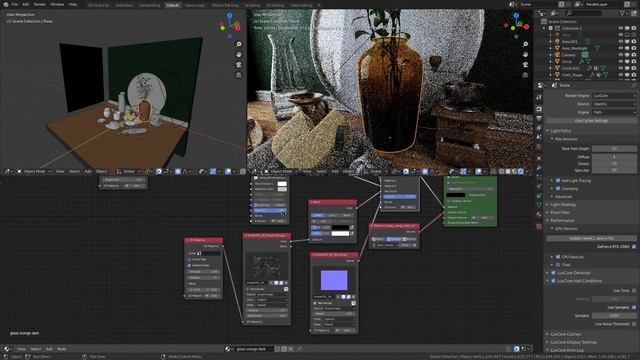Click zoom magnifier icon in render viewport
Viewport: 640px width, 360px height.
[525, 44]
